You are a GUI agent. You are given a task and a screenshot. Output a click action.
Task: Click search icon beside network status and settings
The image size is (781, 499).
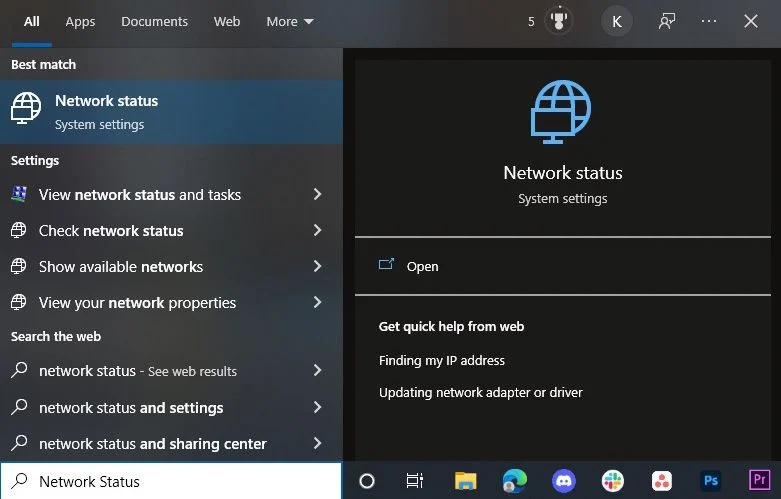point(19,406)
